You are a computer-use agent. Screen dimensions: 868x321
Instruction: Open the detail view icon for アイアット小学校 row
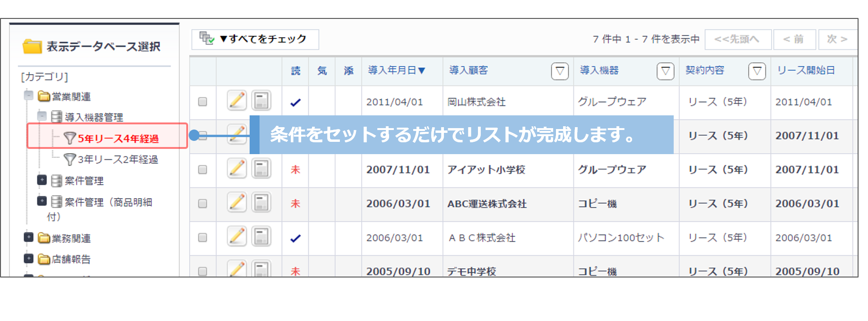261,169
